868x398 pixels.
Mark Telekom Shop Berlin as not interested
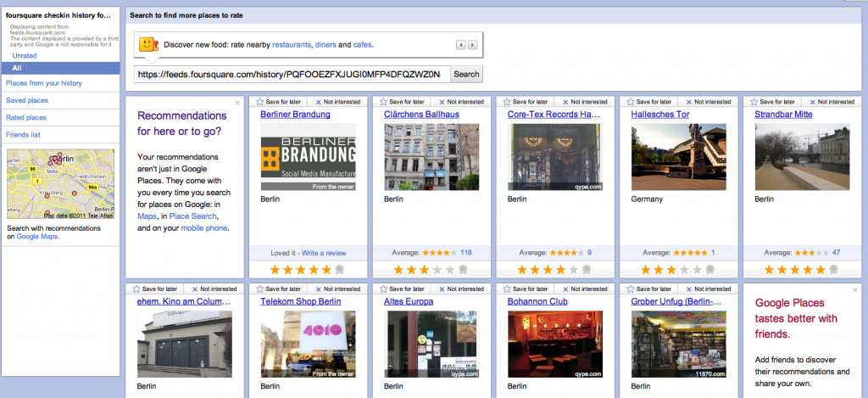point(337,289)
